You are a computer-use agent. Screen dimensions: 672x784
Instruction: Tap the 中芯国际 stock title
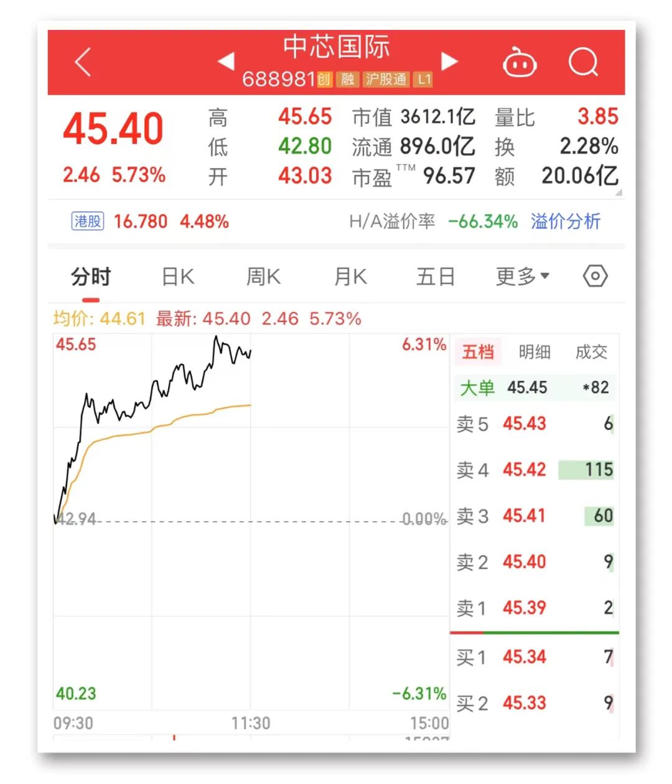[x=337, y=47]
